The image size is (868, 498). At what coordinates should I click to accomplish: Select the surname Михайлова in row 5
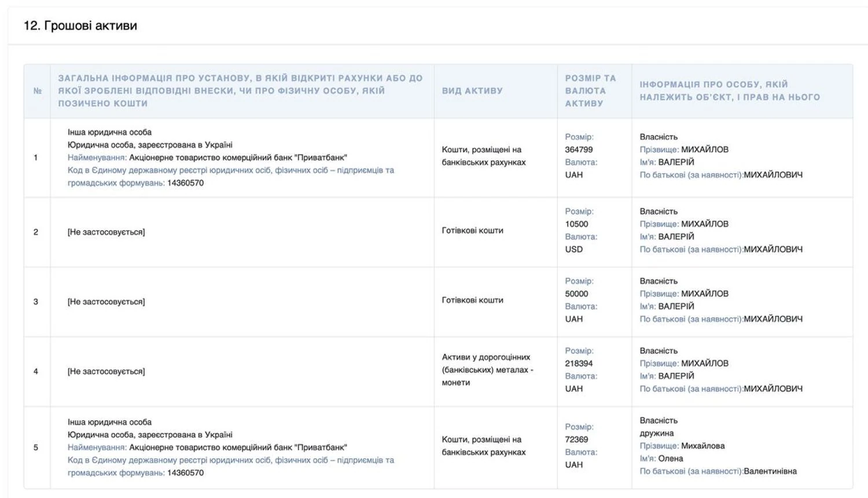(x=703, y=446)
